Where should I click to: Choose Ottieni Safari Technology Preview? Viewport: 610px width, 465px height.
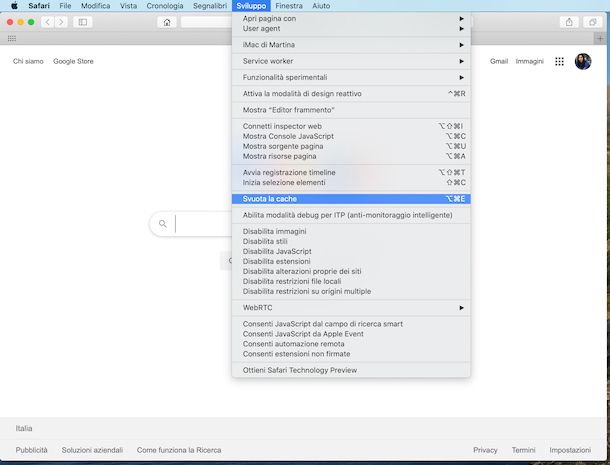point(351,370)
